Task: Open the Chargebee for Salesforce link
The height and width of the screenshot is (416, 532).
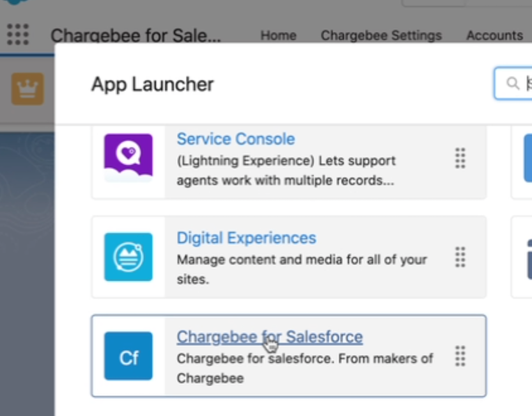Action: tap(269, 337)
